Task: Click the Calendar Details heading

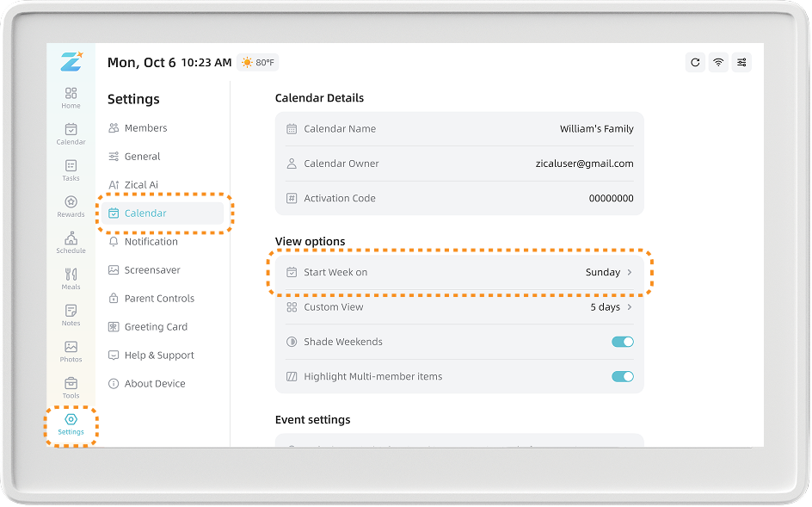Action: pos(319,98)
